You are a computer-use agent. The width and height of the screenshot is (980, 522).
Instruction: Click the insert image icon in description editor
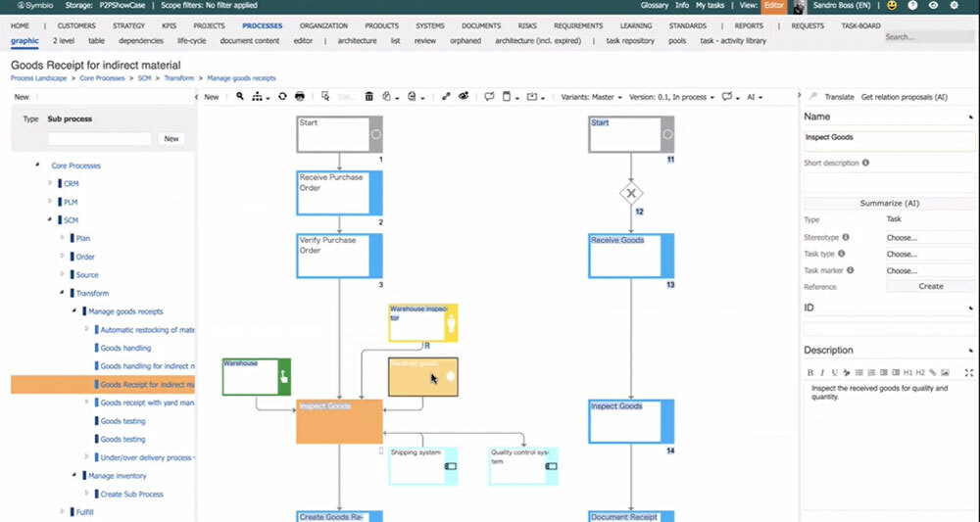945,373
